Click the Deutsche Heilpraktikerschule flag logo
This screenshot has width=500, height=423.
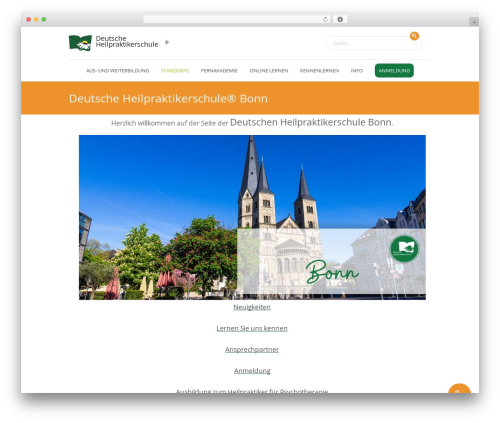[80, 43]
